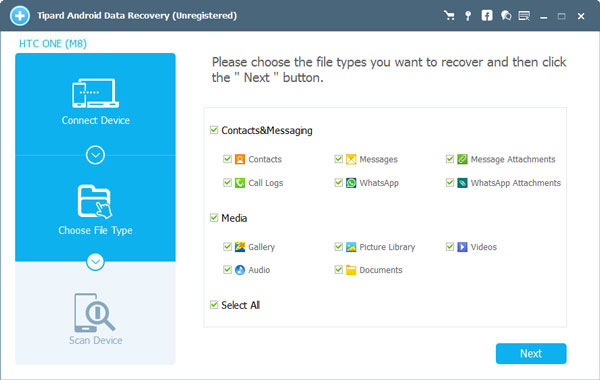Image resolution: width=600 pixels, height=380 pixels.
Task: Uncheck the Videos checkbox
Action: click(450, 246)
